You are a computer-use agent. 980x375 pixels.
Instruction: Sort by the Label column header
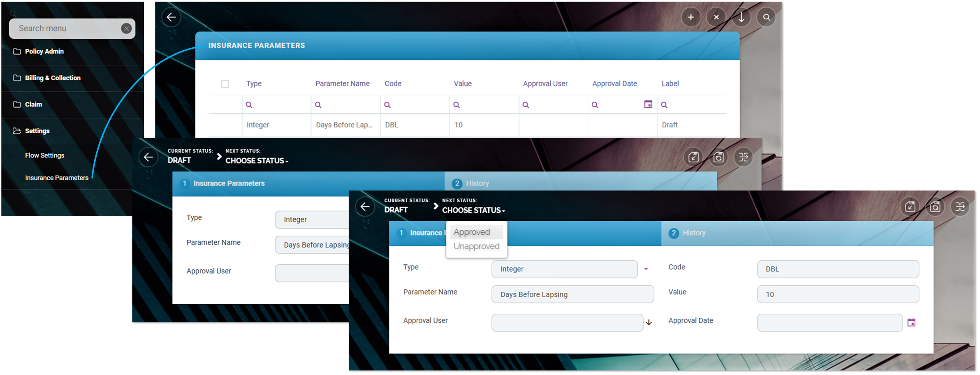click(x=670, y=83)
